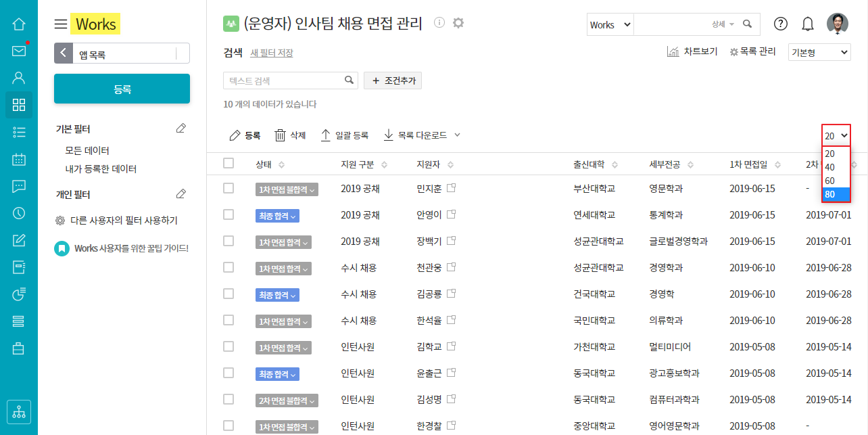This screenshot has height=435, width=868.
Task: Open organization chart icon at sidebar bottom
Action: [x=19, y=411]
